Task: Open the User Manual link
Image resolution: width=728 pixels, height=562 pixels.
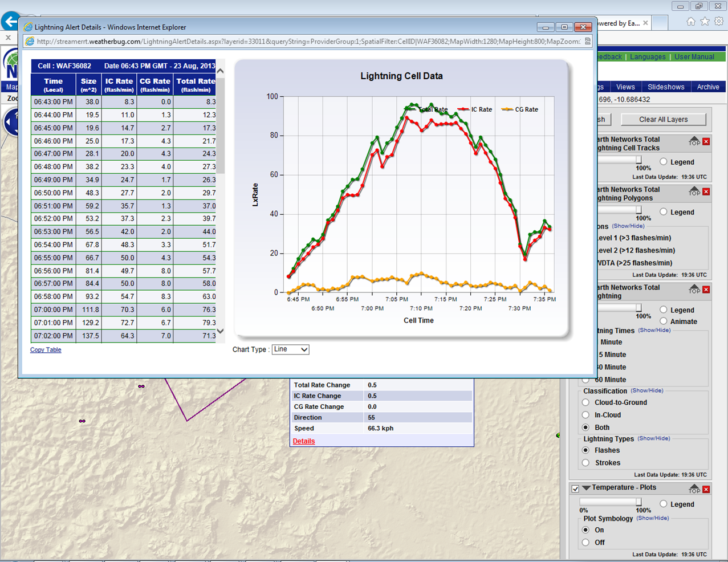Action: click(x=694, y=57)
